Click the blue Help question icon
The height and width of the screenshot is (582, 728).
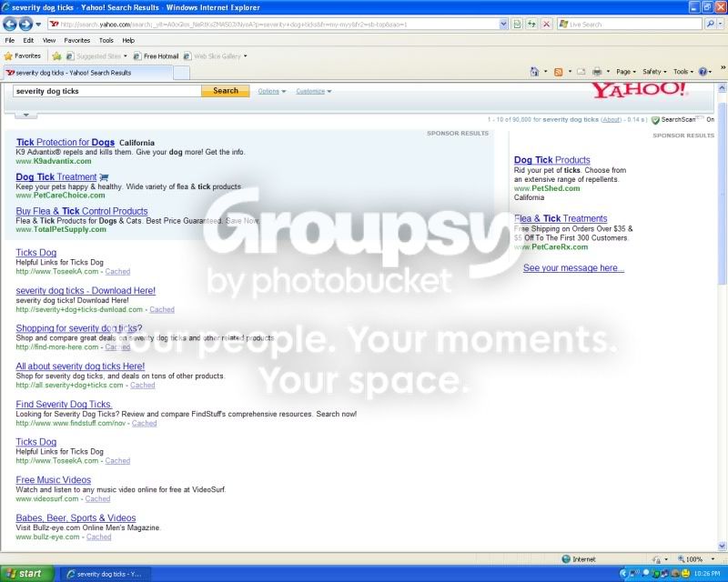click(703, 72)
